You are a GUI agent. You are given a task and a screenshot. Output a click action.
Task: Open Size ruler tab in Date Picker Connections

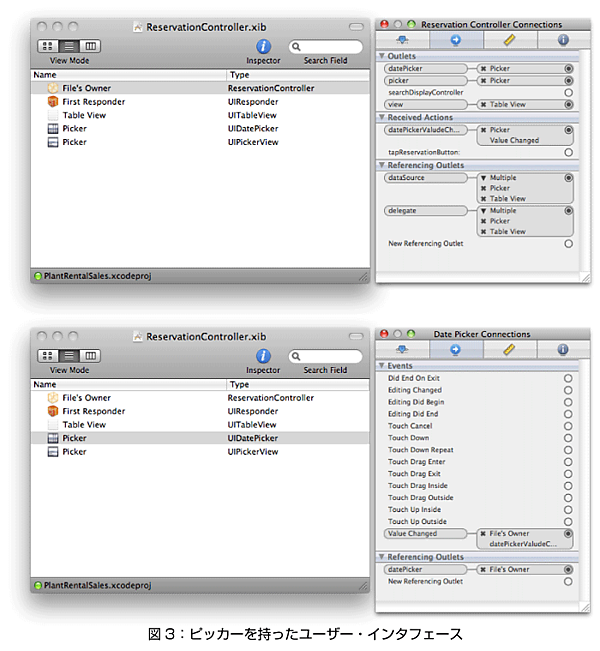pyautogui.click(x=510, y=350)
